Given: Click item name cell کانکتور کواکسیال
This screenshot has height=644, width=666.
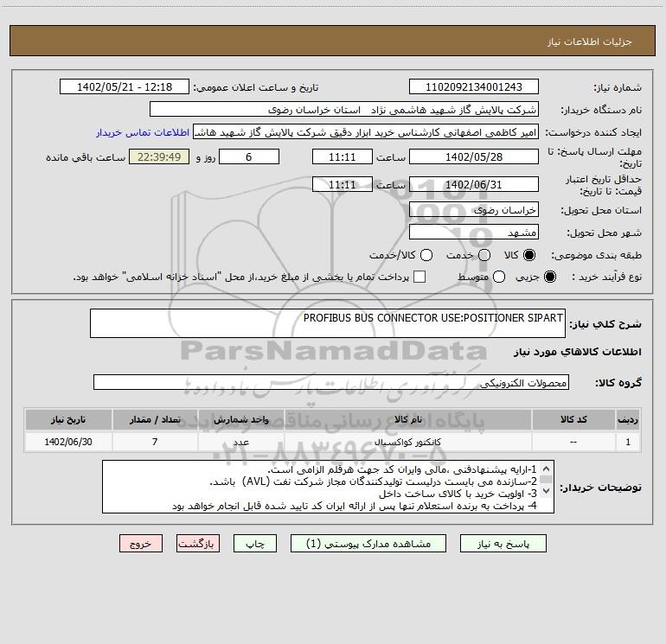Looking at the screenshot, I should 407,442.
